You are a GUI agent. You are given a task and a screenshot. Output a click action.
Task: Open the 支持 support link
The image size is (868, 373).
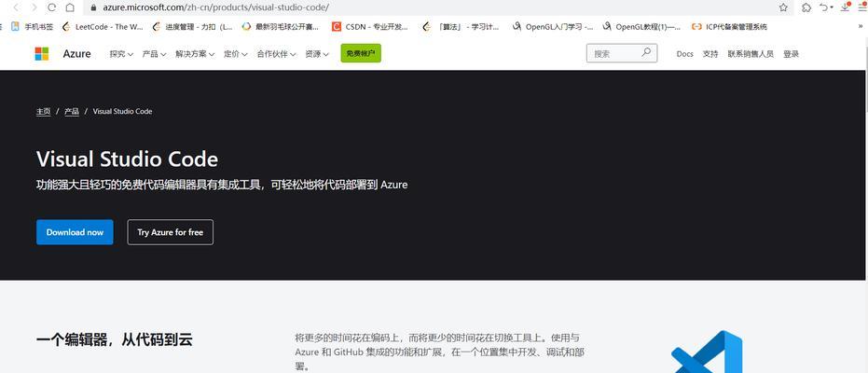pos(710,54)
